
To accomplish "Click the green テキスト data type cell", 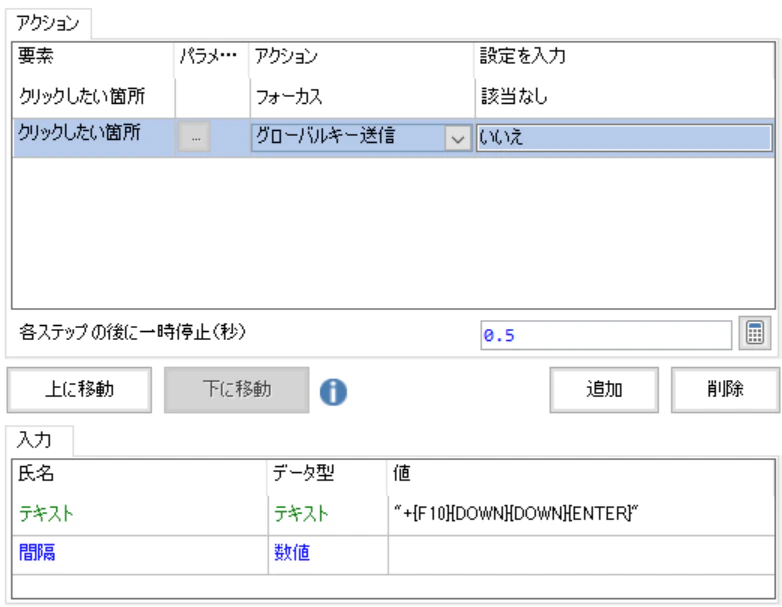I will click(x=328, y=514).
